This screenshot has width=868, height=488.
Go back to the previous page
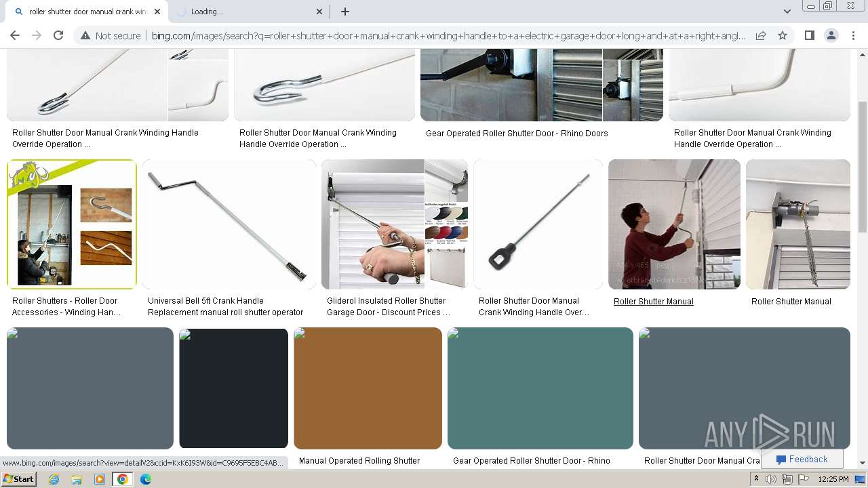[x=15, y=35]
